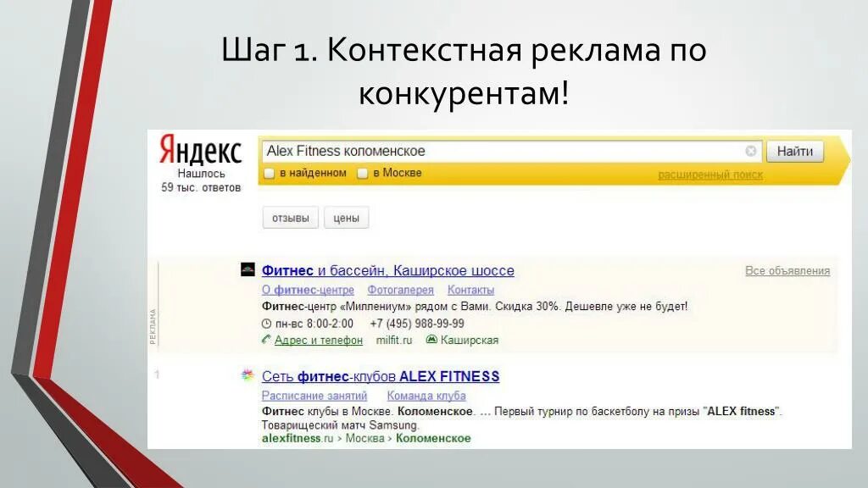Click the Яндекс logo
868x488 pixels.
(200, 150)
